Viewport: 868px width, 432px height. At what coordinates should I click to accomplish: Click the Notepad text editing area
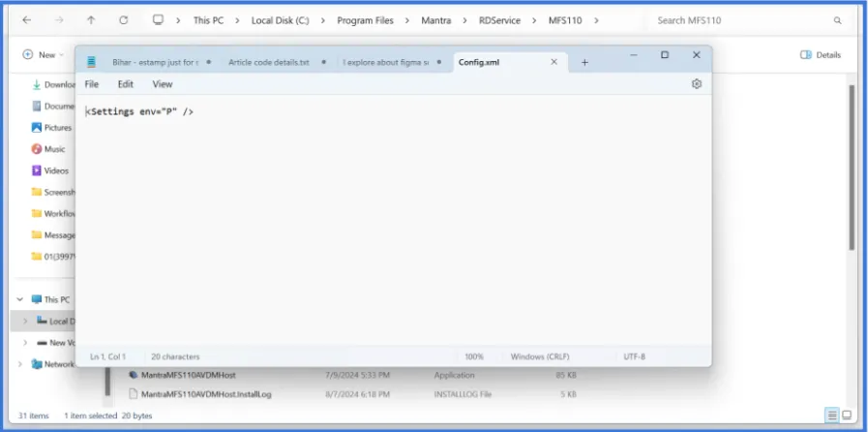393,222
